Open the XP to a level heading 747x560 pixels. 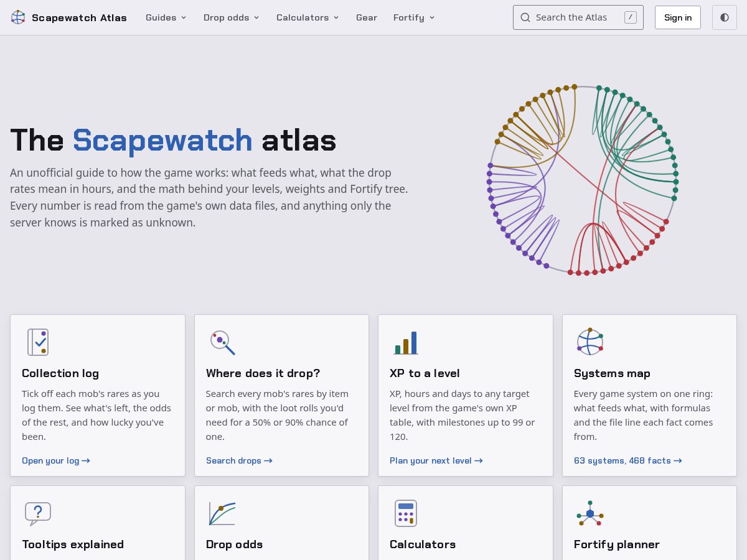[x=425, y=373]
